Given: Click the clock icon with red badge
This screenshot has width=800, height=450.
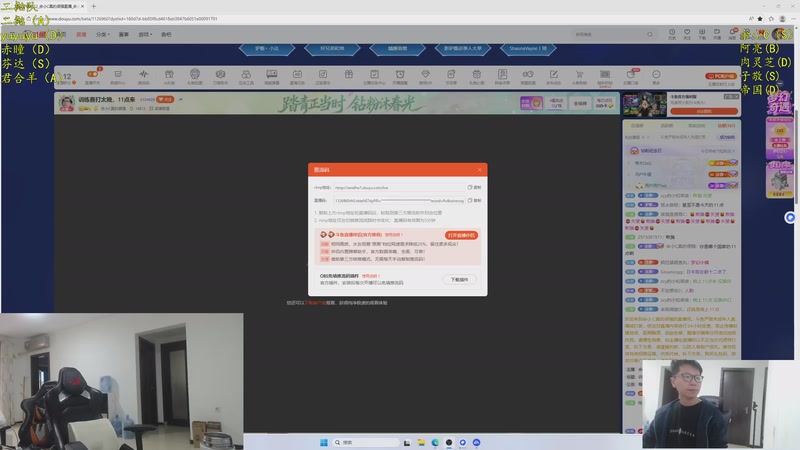Looking at the screenshot, I should (631, 74).
